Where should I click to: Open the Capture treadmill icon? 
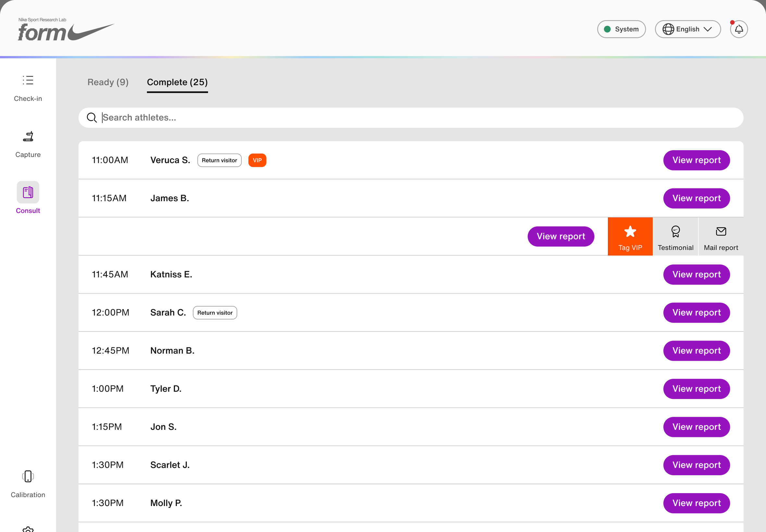click(x=28, y=136)
